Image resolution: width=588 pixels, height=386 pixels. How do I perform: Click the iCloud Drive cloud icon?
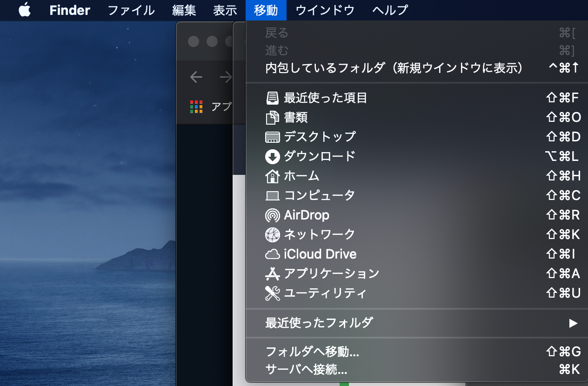pos(272,254)
